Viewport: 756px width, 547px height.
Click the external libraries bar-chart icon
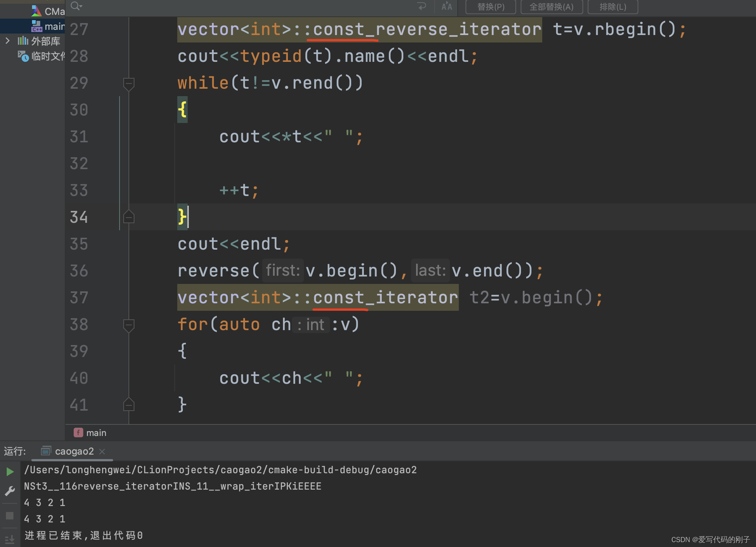point(23,41)
